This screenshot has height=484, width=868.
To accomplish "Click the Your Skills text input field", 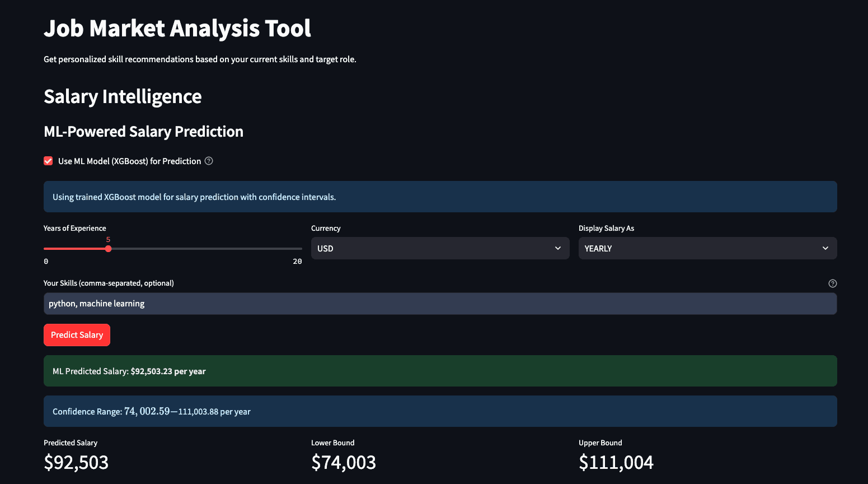I will click(440, 304).
